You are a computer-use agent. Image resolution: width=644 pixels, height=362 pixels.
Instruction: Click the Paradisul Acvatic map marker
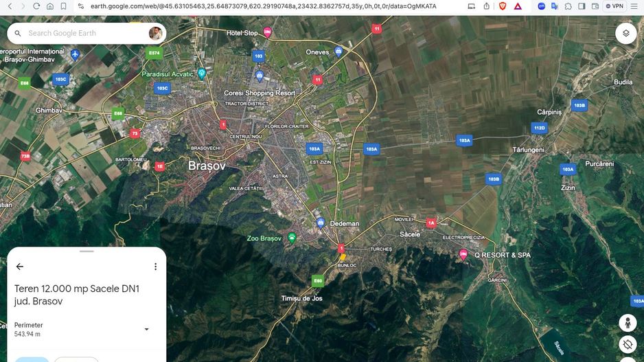(x=201, y=73)
